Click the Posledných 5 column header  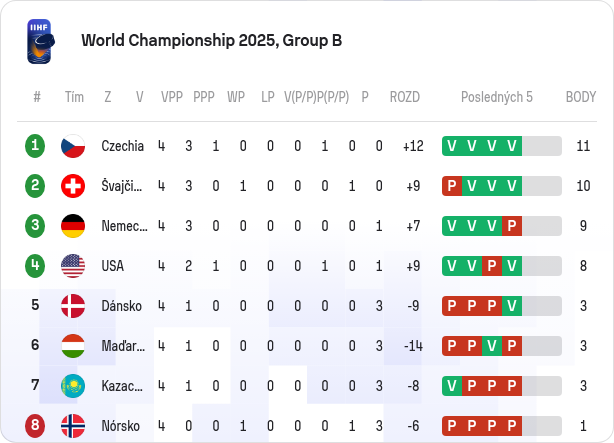[x=497, y=97]
